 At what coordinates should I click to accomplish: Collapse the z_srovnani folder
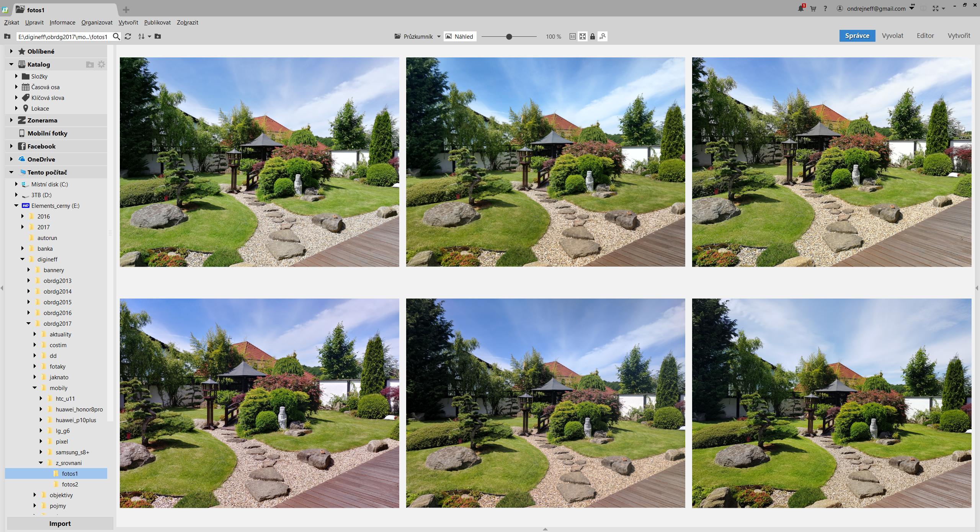[41, 463]
